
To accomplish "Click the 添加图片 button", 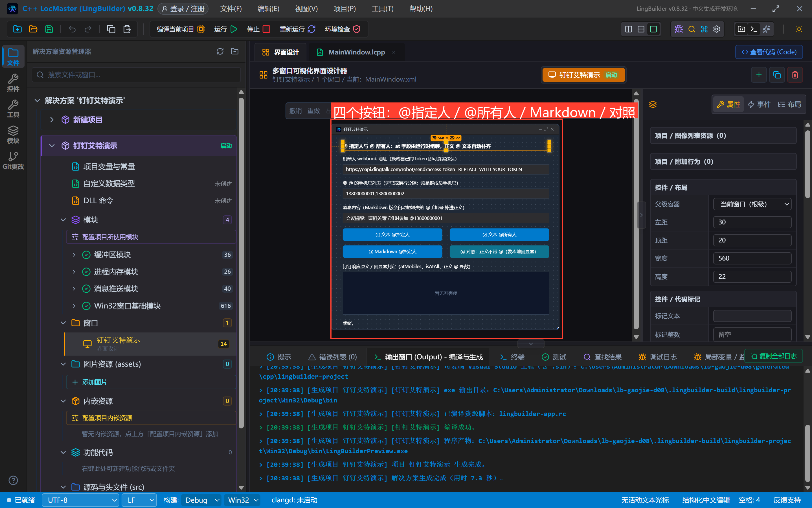I will coord(151,382).
